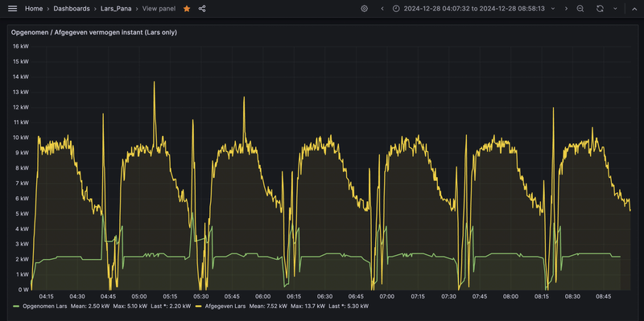Click the 13.7 kW peak near 05:07
644x321 pixels.
point(155,82)
